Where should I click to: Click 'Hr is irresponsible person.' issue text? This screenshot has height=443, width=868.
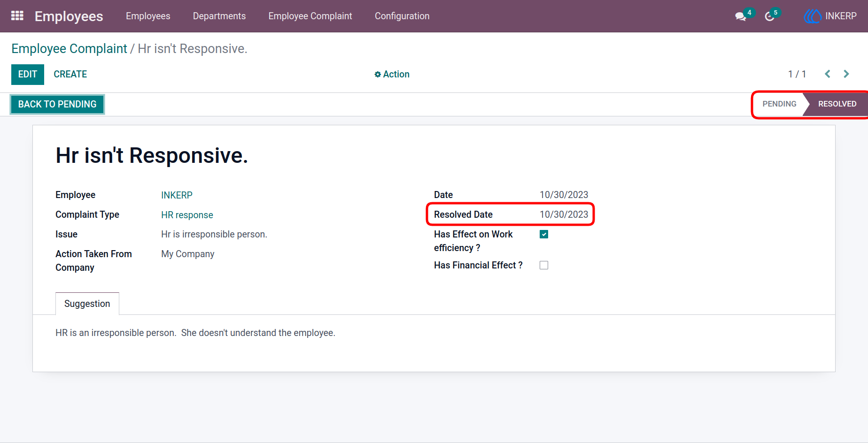(214, 234)
